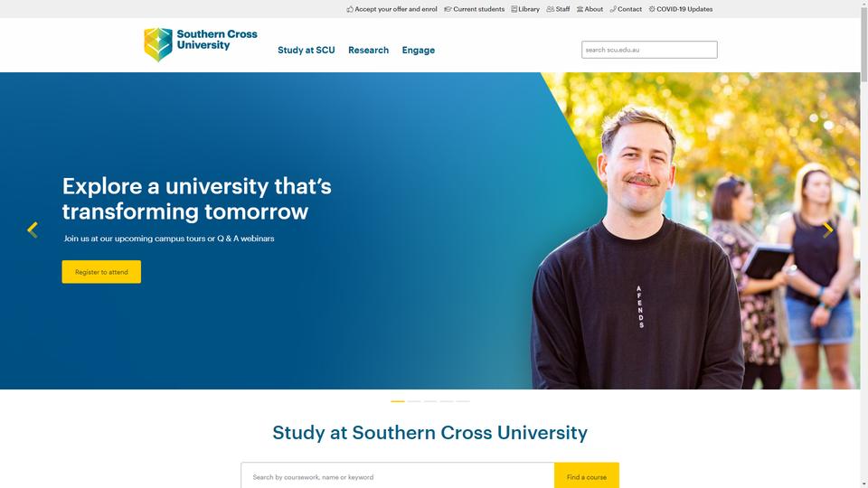Click the virus icon beside COVID-19 Updates
This screenshot has width=868, height=488.
[x=652, y=9]
